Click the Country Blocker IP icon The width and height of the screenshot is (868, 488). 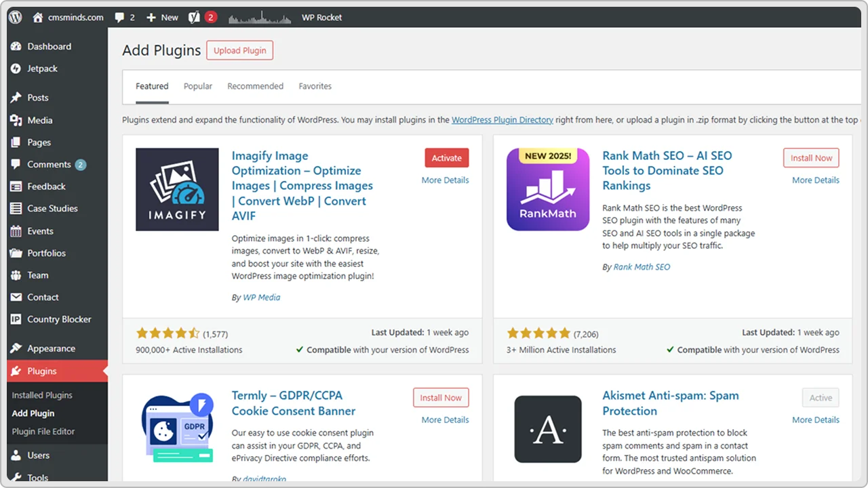pyautogui.click(x=16, y=319)
